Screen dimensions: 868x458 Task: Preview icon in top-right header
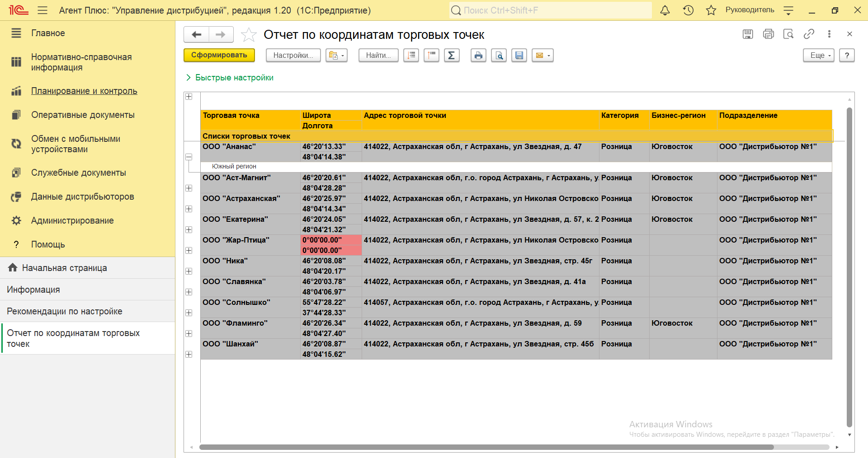click(788, 34)
